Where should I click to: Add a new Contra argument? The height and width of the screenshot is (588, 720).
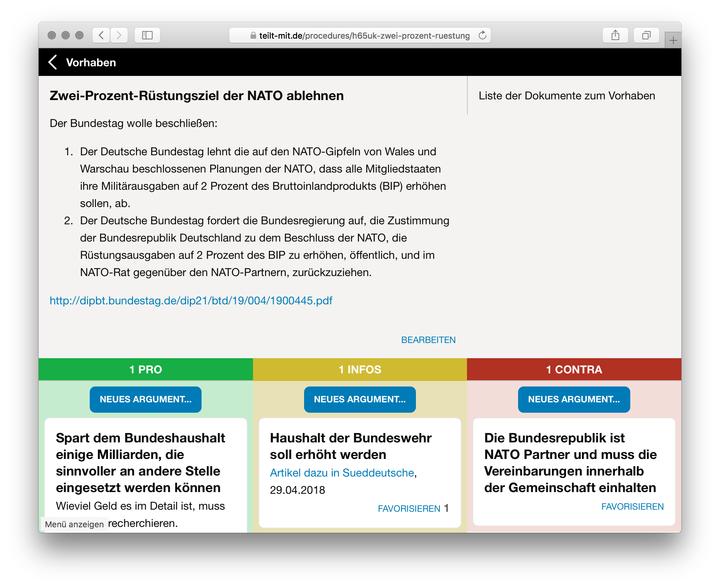[574, 399]
